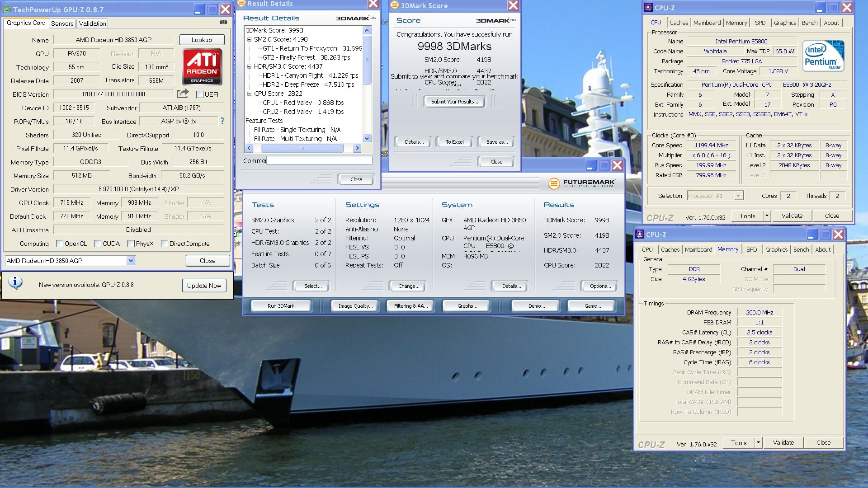Click the Run 3DMark button

tap(280, 306)
